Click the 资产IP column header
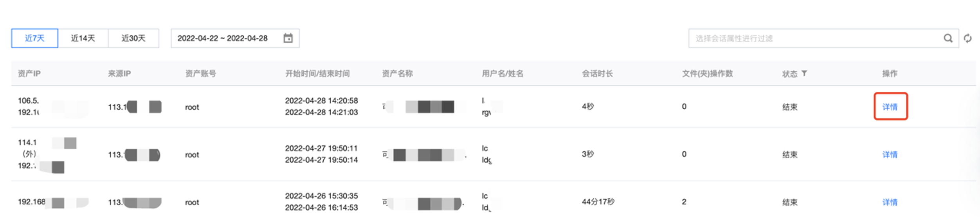Viewport: 980px width, 221px height. [29, 74]
